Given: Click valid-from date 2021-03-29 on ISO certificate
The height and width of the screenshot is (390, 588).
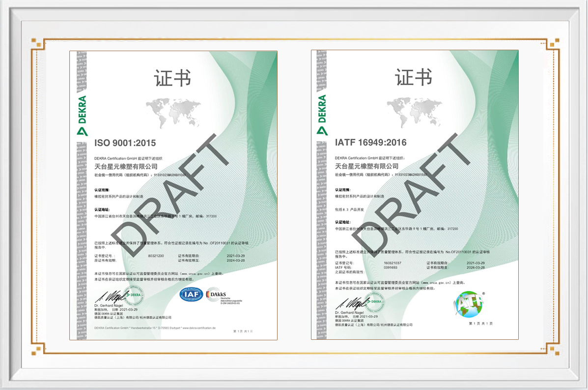Looking at the screenshot, I should 235,256.
